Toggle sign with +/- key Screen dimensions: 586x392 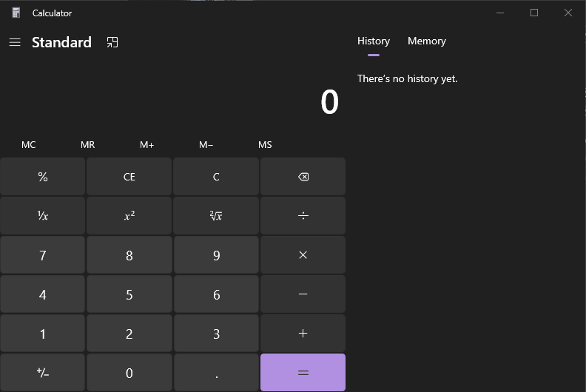(x=43, y=373)
